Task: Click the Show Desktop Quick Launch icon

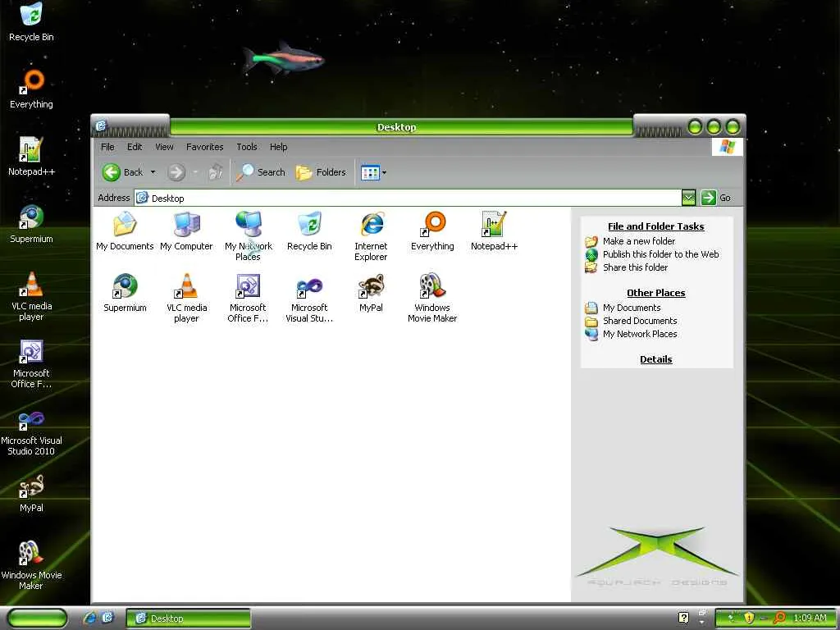Action: 107,618
